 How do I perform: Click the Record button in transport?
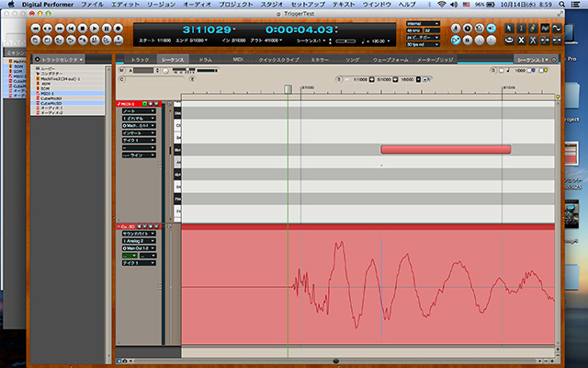(x=119, y=29)
